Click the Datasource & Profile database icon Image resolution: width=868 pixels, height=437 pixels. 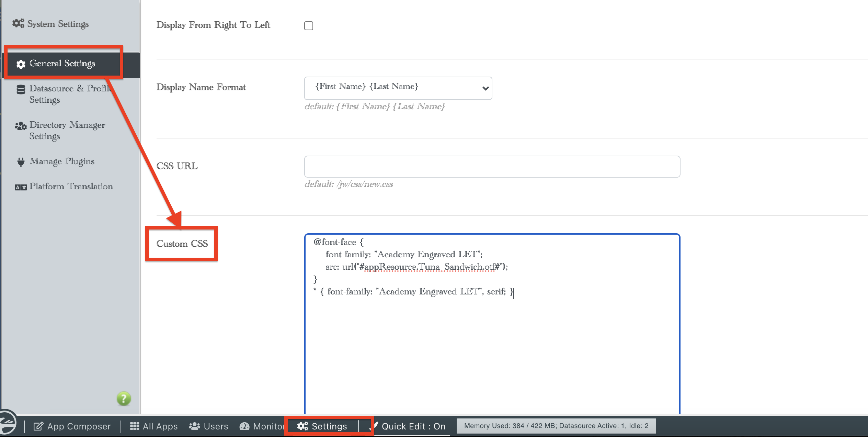(x=21, y=89)
